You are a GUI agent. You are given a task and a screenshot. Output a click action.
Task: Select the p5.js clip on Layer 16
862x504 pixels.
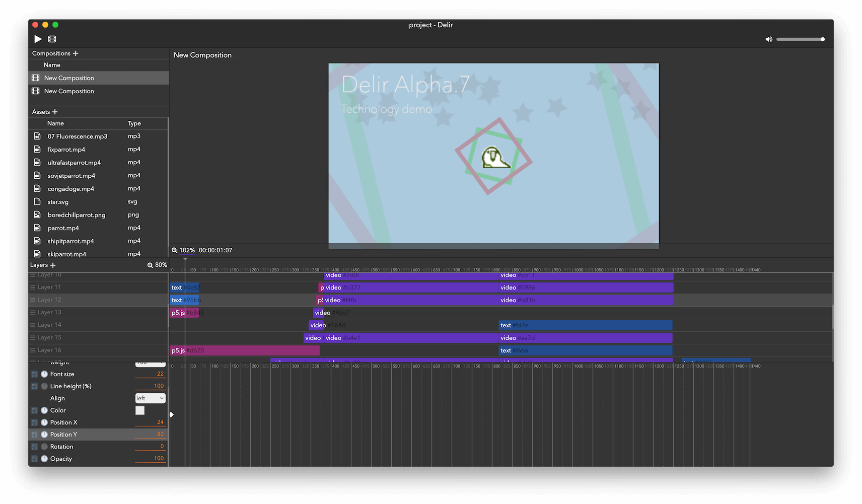245,350
